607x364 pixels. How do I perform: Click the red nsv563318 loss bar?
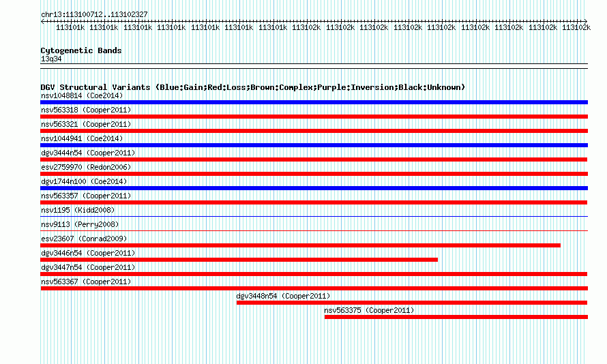(314, 117)
